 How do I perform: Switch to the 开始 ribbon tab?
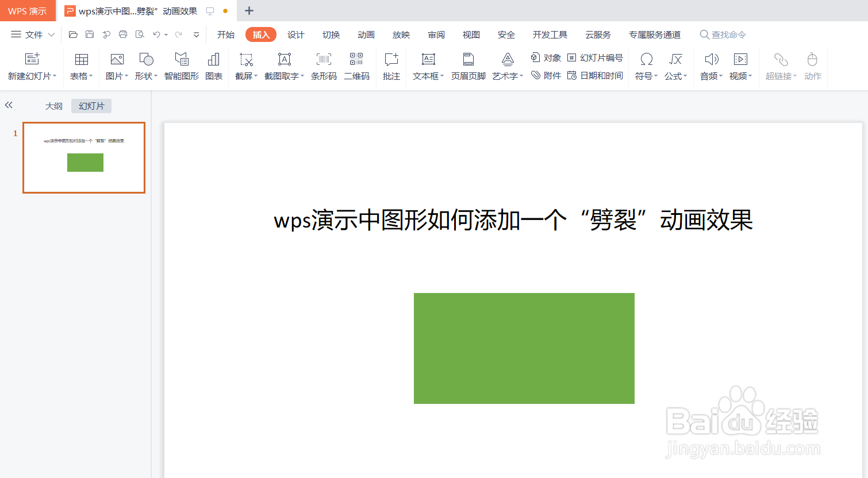click(x=226, y=34)
